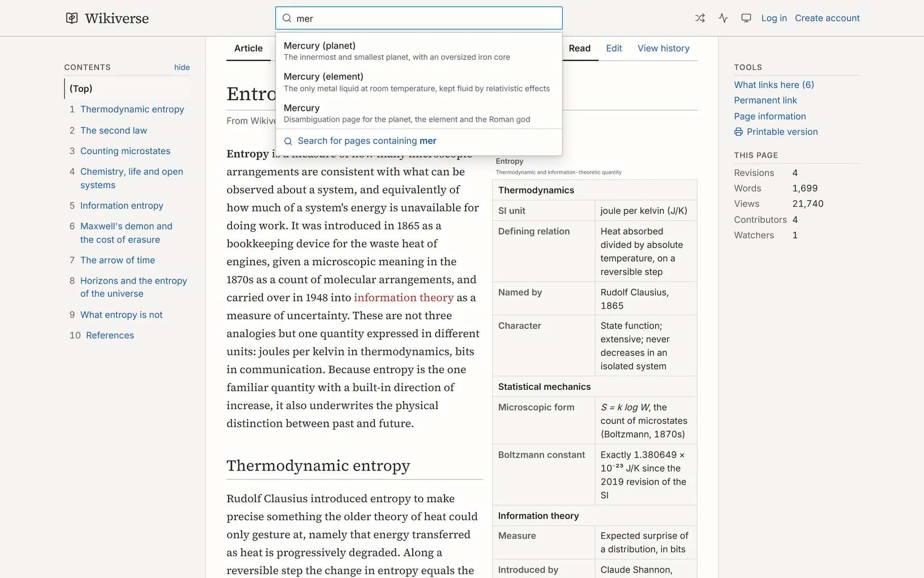Jump to (Top) in contents

(81, 89)
